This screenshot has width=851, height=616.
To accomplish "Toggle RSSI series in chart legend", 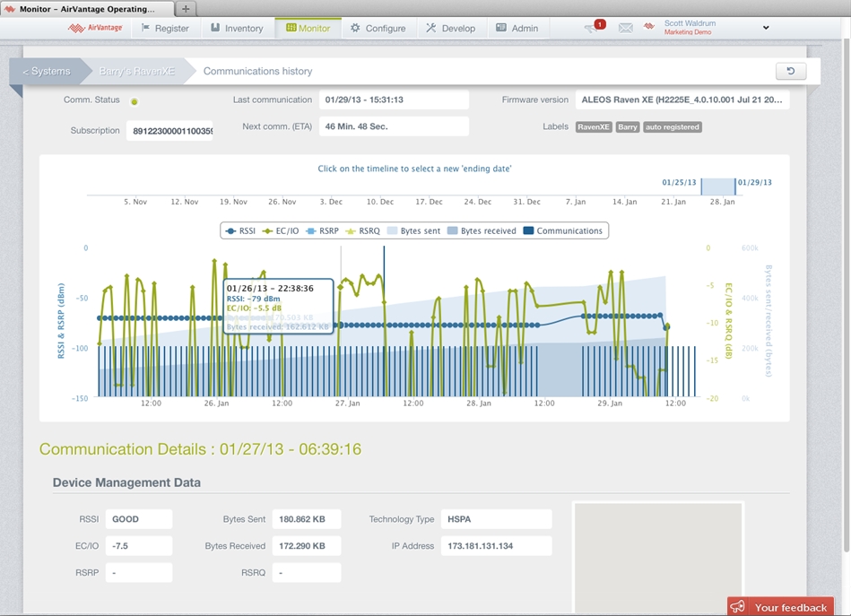I will tap(240, 230).
